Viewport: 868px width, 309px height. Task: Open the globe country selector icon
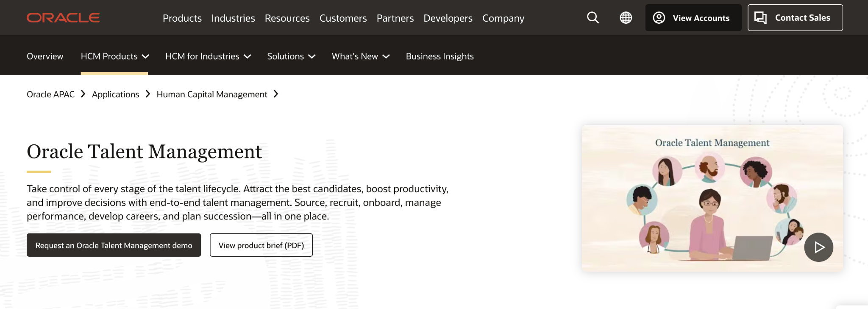[626, 18]
